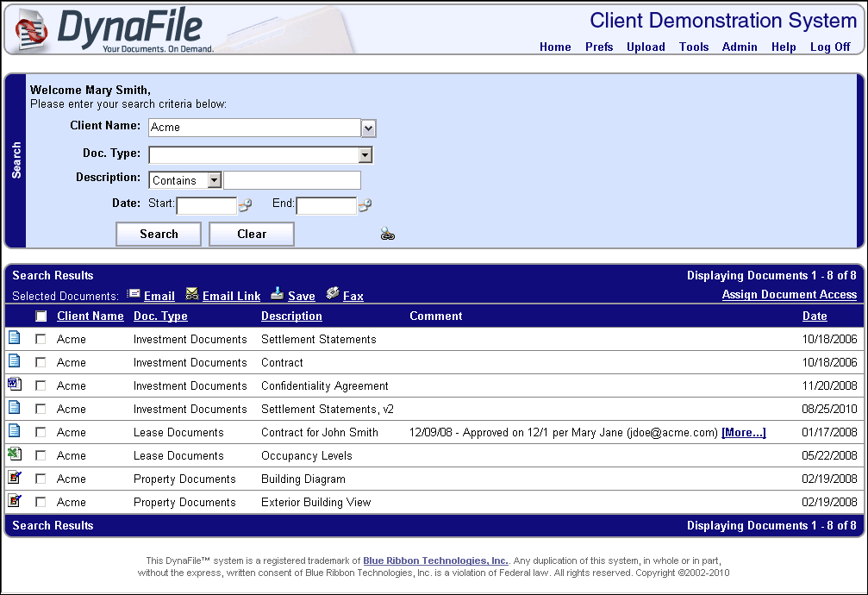Check the Building Diagram row checkbox
This screenshot has height=595, width=868.
41,479
